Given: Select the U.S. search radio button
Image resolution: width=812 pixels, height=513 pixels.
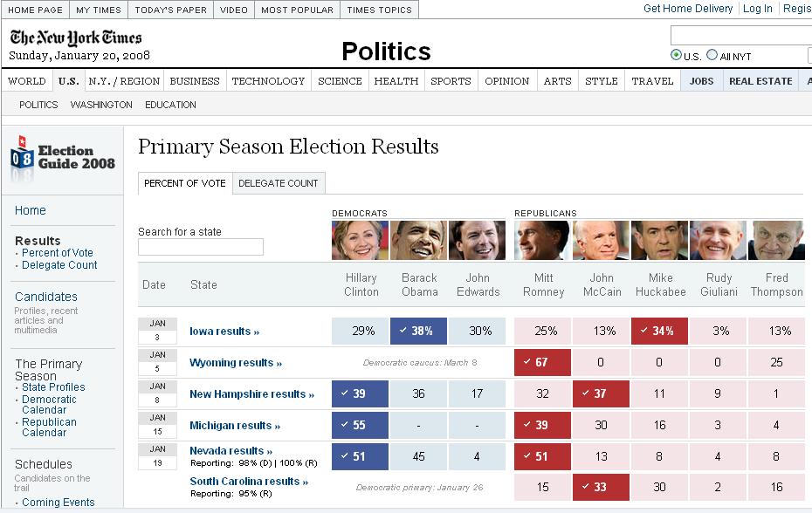Looking at the screenshot, I should click(676, 55).
